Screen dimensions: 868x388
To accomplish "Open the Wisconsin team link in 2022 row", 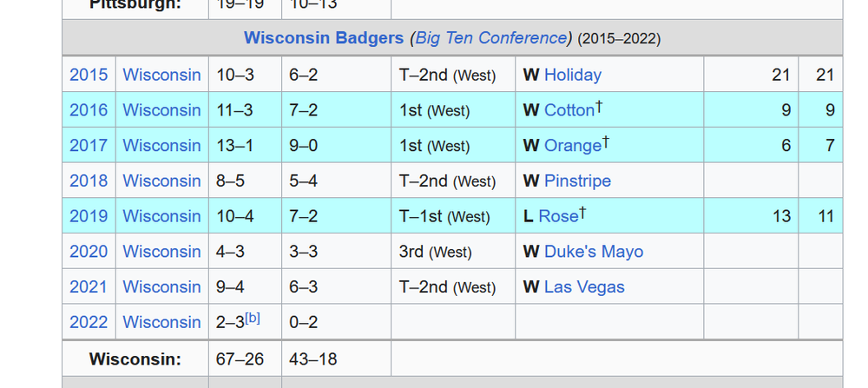I will tap(161, 322).
